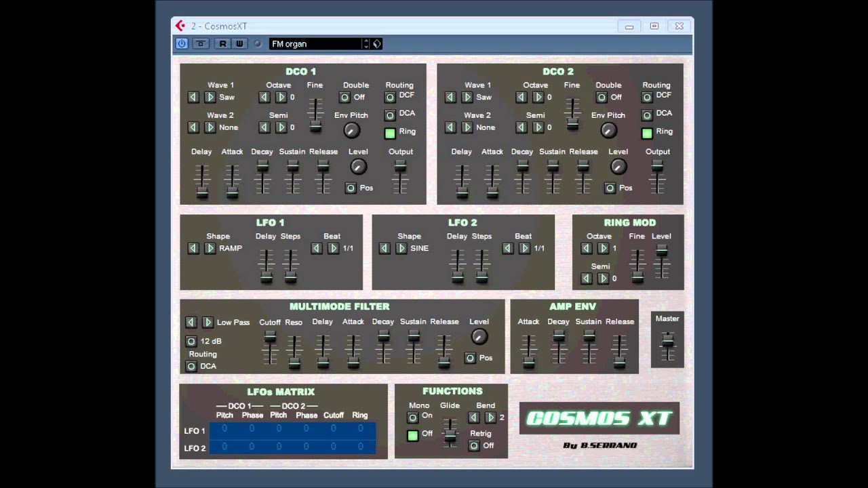Increase DCO 2 Octave value
The width and height of the screenshot is (868, 488).
click(538, 97)
